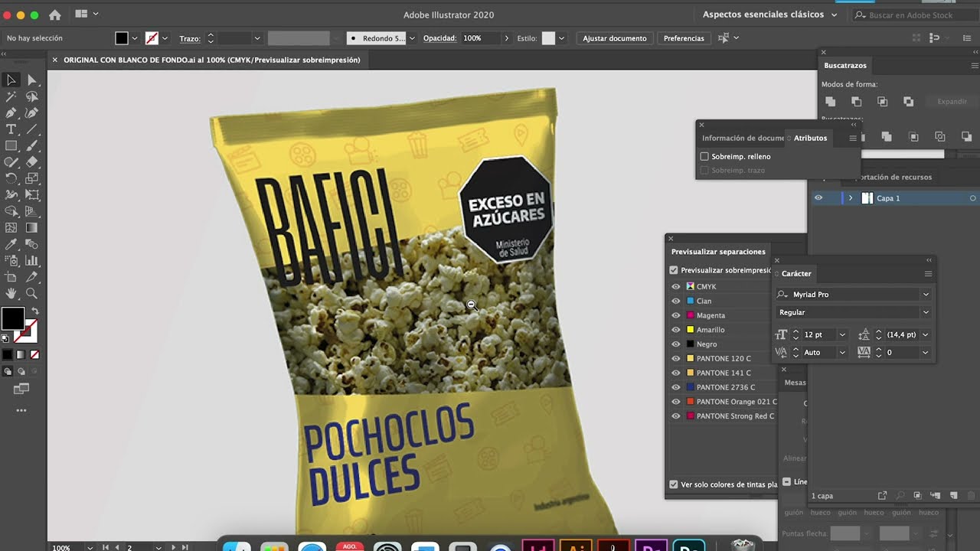Choose the Blend tool
Screen dimensions: 980x551
coord(32,244)
